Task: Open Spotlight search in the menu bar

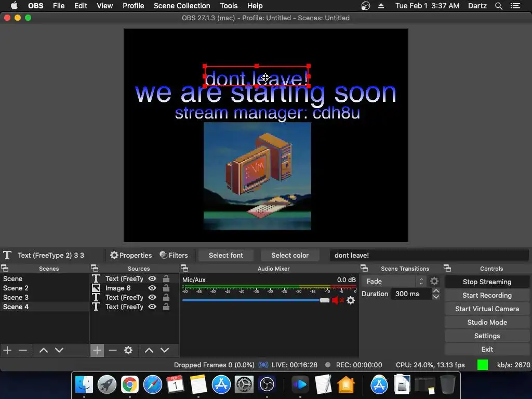Action: click(x=498, y=6)
